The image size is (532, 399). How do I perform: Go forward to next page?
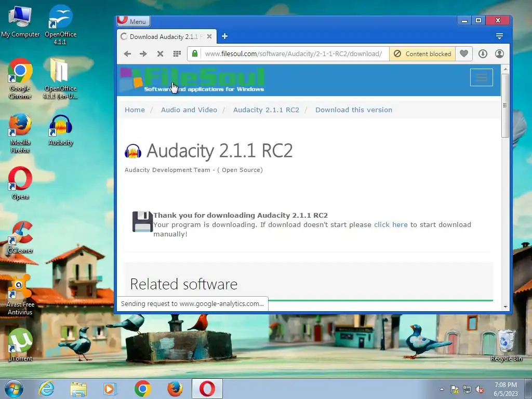point(143,54)
